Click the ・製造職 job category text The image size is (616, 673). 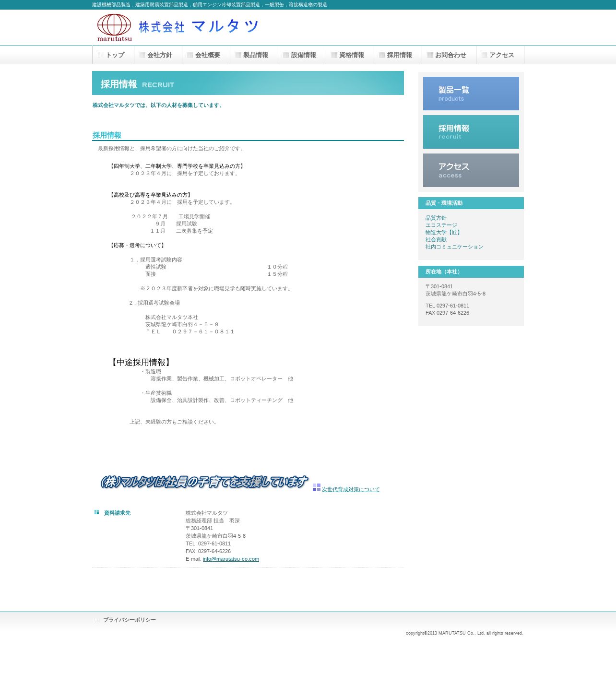(151, 371)
